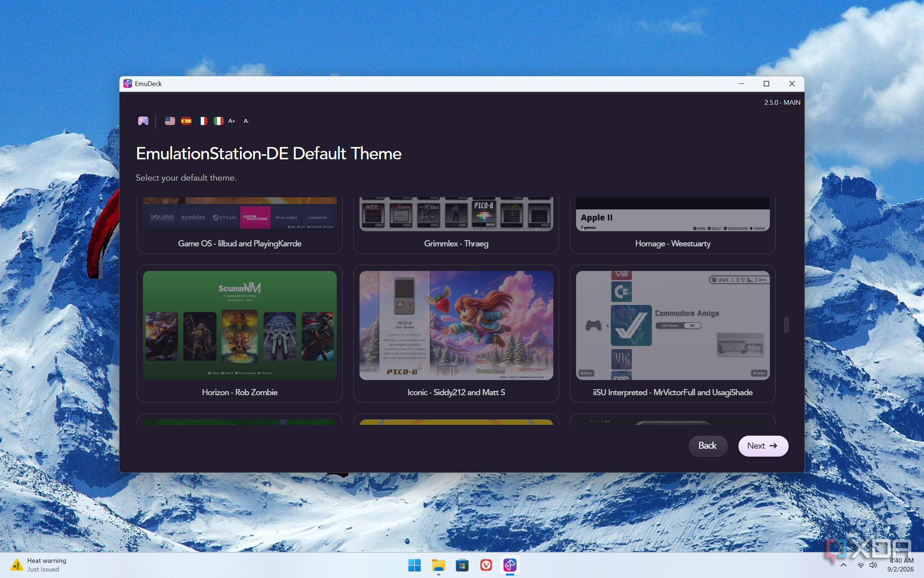Open volume control in tray
Screen dimensions: 924x578
(873, 565)
